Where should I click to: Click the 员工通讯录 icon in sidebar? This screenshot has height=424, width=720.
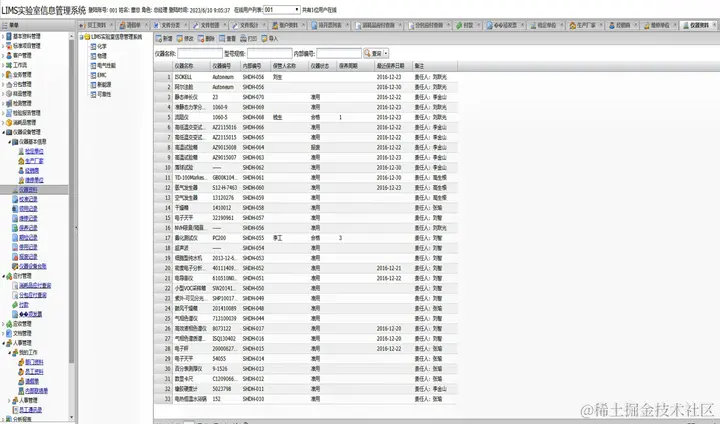[15, 410]
